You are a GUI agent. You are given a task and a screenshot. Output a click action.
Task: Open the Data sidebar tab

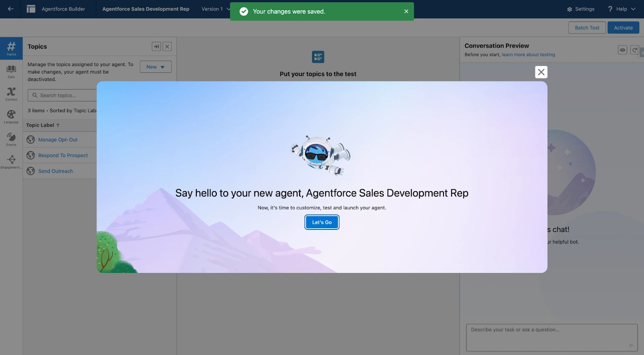coord(11,71)
